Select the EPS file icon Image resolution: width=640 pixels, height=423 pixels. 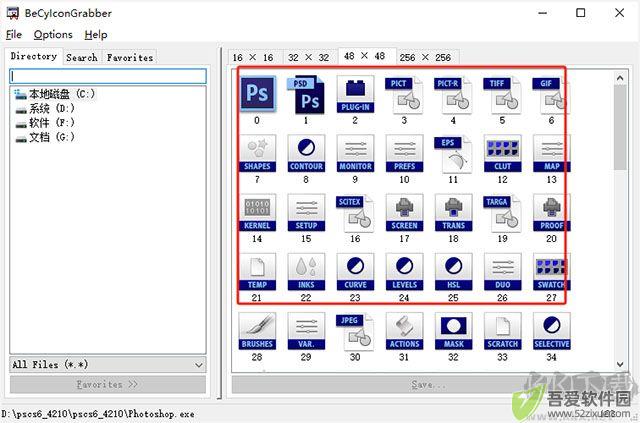(x=453, y=154)
